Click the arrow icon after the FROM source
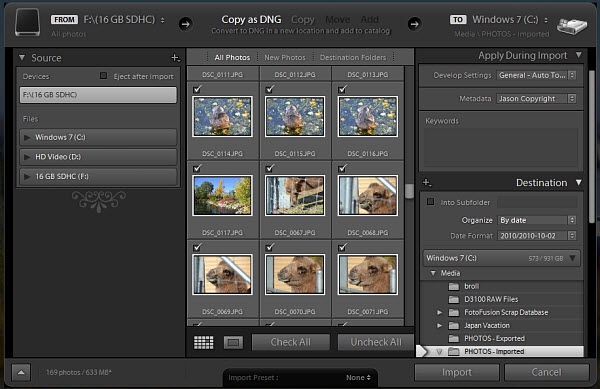The height and width of the screenshot is (389, 600). point(186,24)
